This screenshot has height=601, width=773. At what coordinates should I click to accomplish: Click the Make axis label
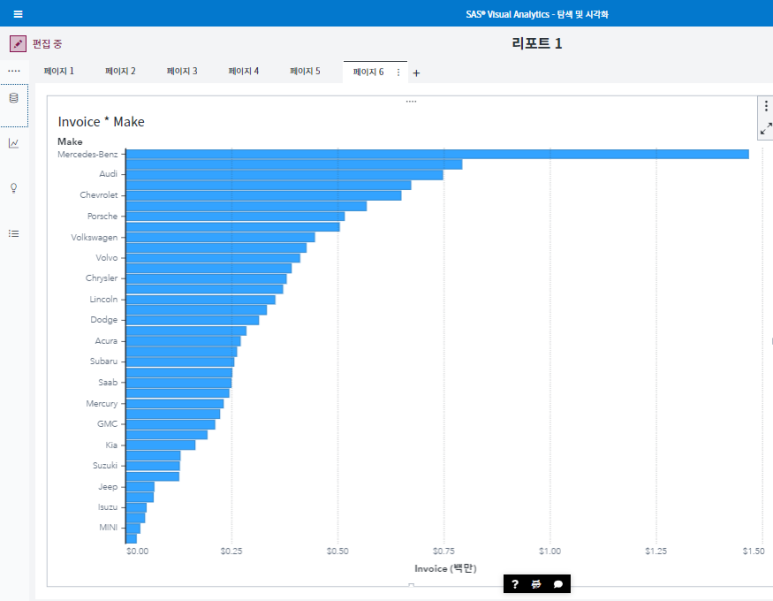[70, 141]
